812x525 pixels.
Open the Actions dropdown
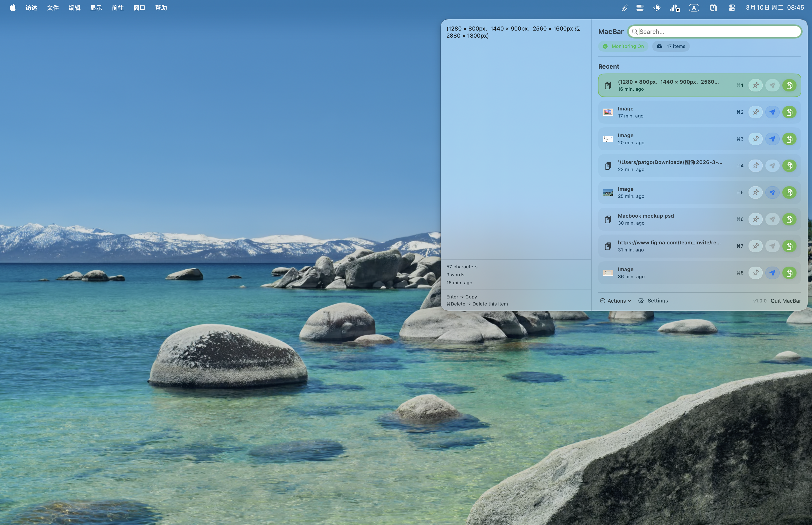click(615, 301)
